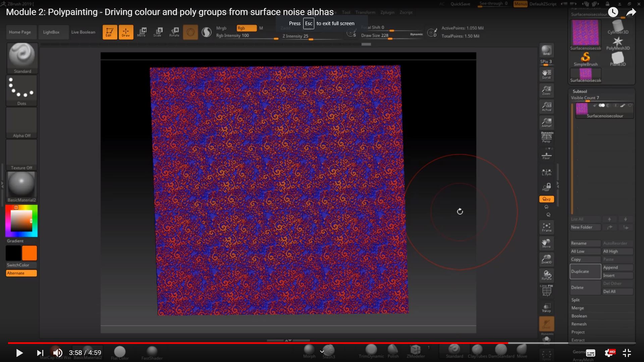Click the Append subtool button

[x=618, y=267]
